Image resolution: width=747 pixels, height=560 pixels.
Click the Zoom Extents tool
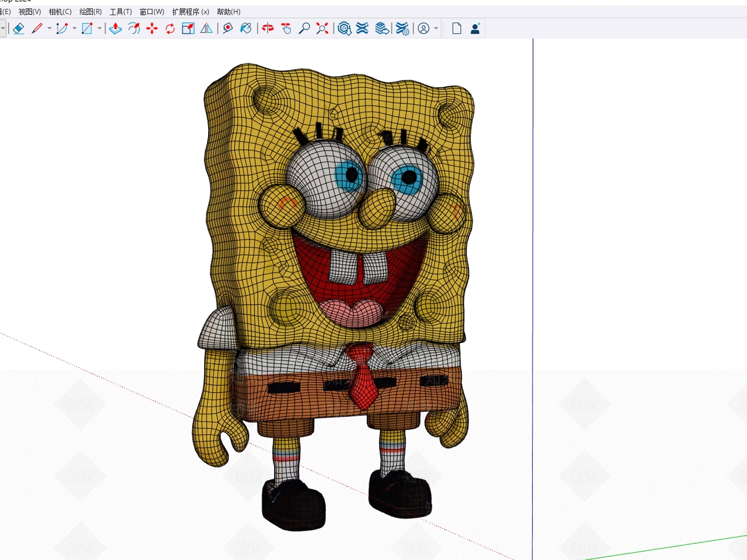pyautogui.click(x=322, y=28)
